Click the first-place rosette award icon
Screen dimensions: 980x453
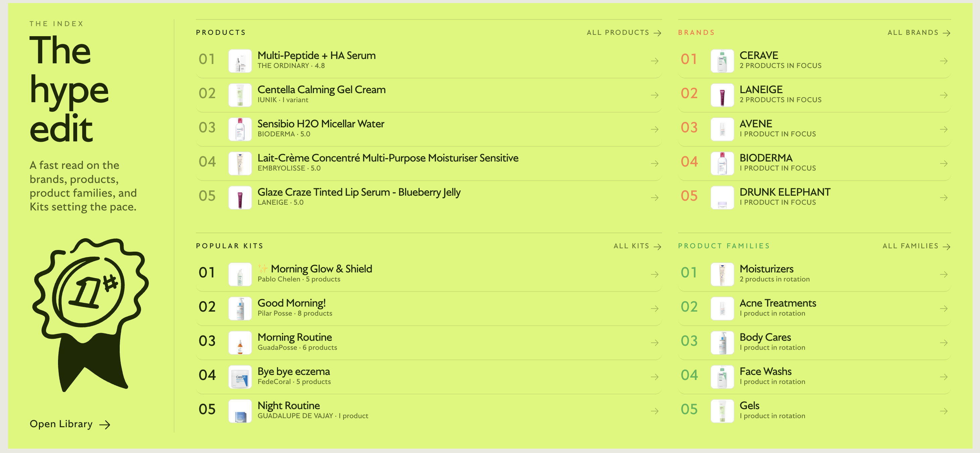tap(90, 315)
